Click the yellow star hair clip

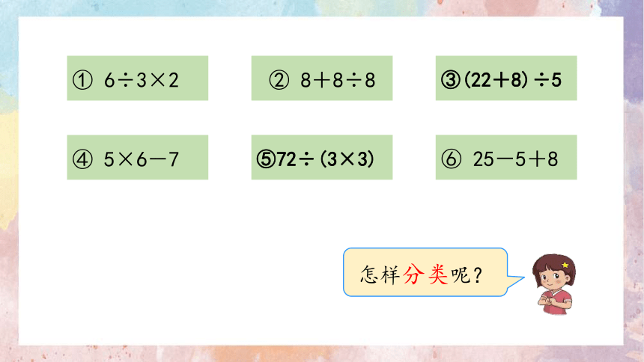565,265
